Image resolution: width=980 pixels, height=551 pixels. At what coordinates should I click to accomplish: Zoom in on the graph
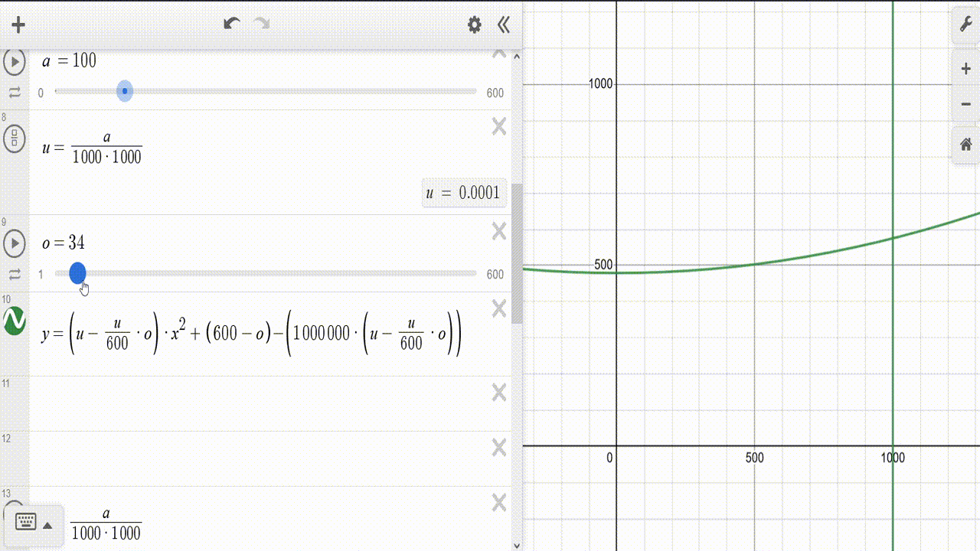[965, 70]
